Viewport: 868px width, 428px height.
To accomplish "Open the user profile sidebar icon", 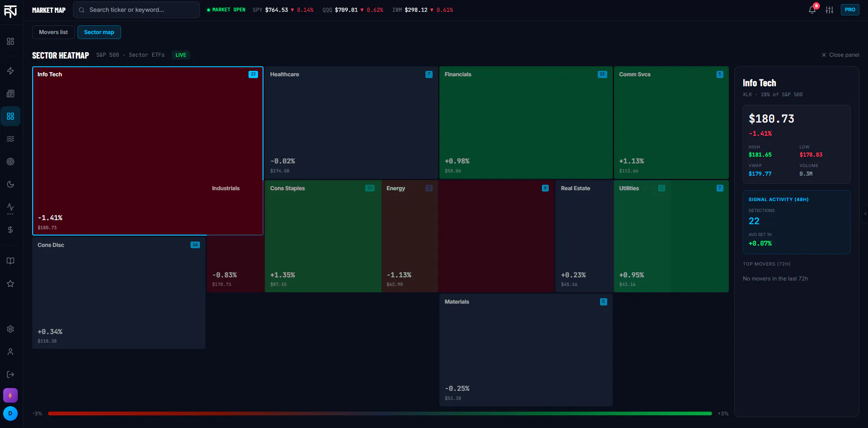I will [10, 352].
